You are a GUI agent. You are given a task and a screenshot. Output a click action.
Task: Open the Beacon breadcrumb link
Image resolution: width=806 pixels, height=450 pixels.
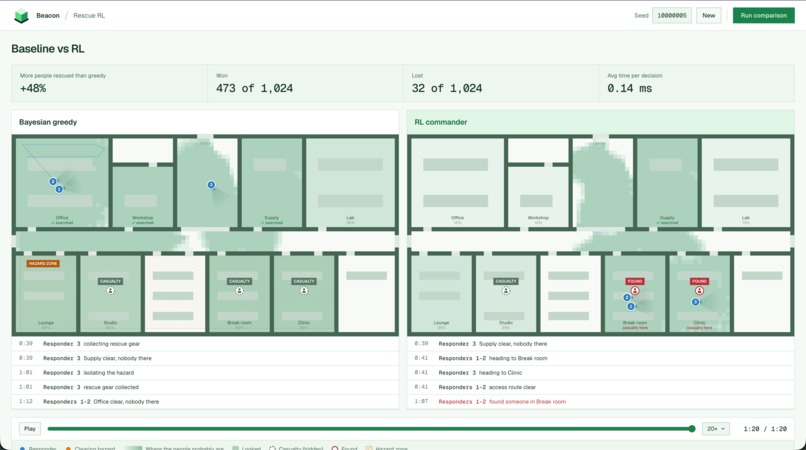pos(48,15)
